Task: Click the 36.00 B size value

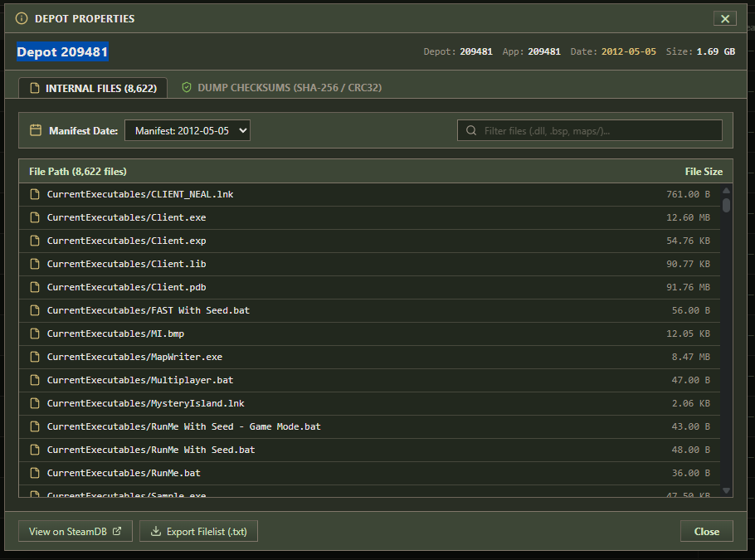Action: point(691,473)
